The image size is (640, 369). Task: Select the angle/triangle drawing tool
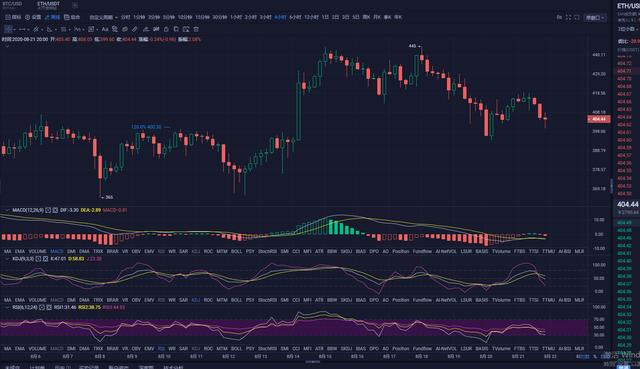click(49, 29)
